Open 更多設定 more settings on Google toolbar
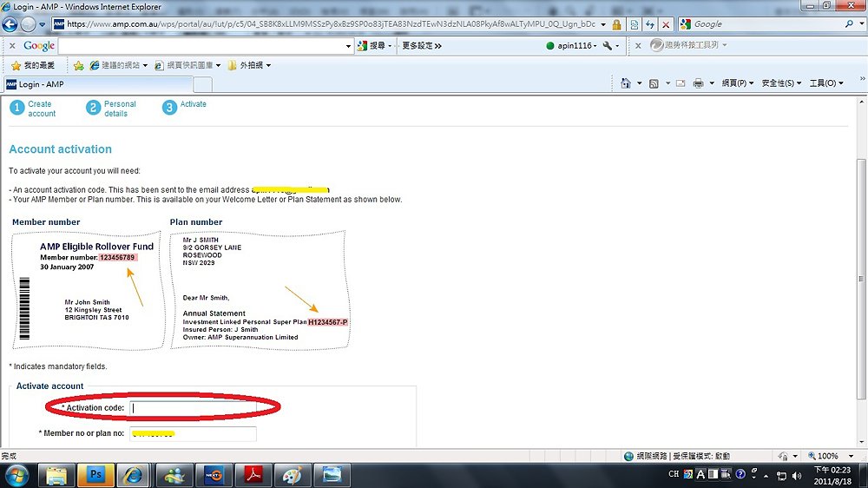The width and height of the screenshot is (868, 488). [421, 45]
